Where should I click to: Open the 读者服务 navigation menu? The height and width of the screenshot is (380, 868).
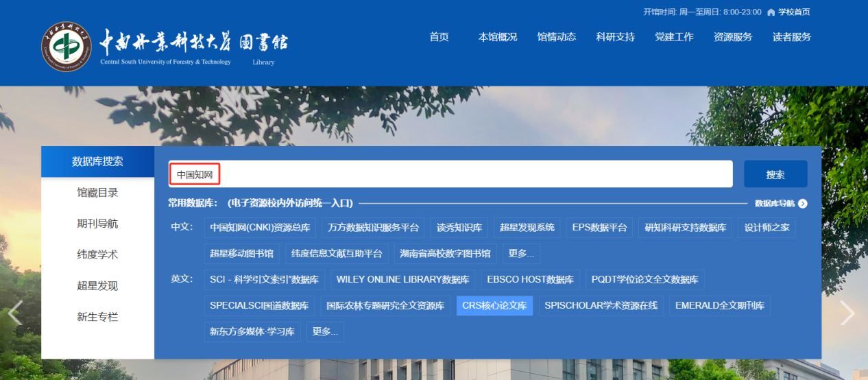(x=791, y=37)
